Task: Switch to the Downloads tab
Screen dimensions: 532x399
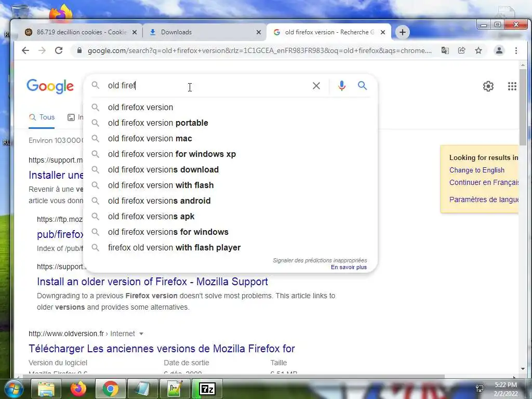Action: (x=204, y=32)
